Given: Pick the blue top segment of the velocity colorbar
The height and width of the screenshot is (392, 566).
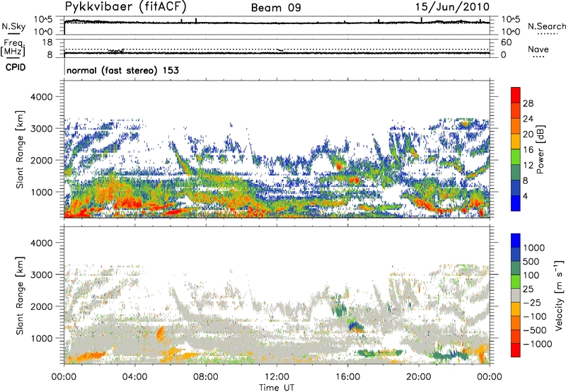Looking at the screenshot, I should click(x=516, y=241).
